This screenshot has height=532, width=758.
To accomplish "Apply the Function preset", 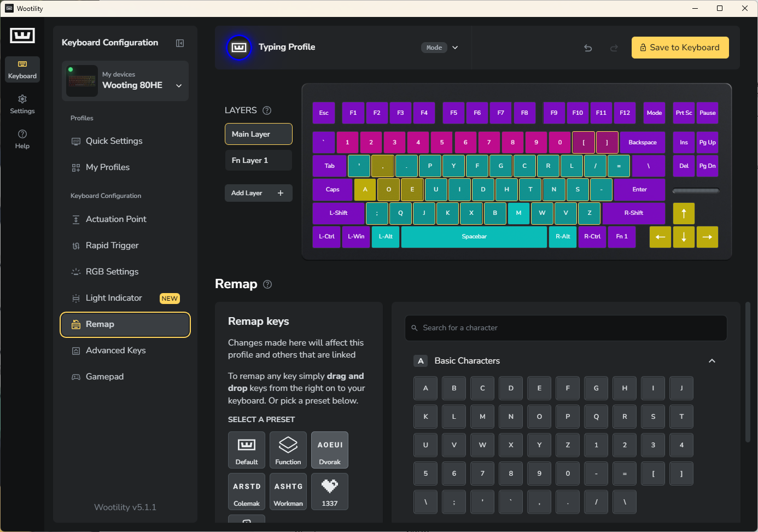I will click(x=288, y=450).
